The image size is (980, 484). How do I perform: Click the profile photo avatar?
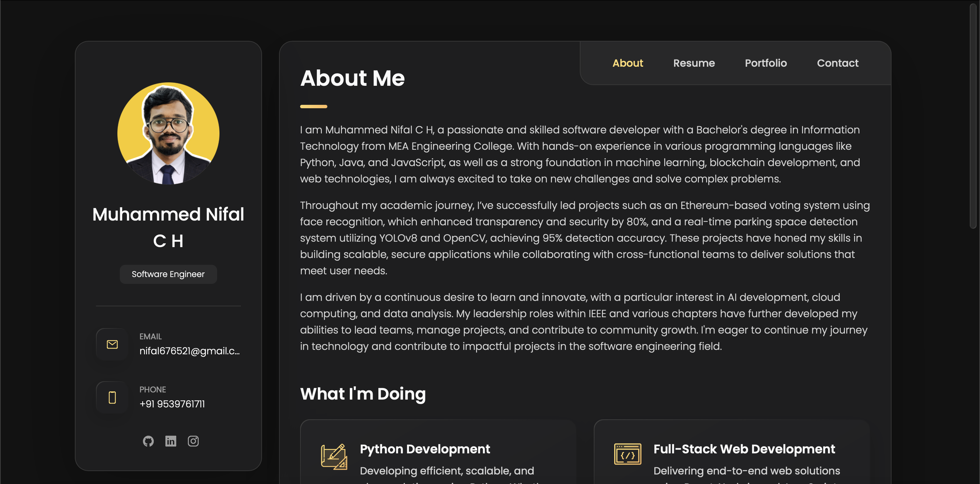point(168,133)
